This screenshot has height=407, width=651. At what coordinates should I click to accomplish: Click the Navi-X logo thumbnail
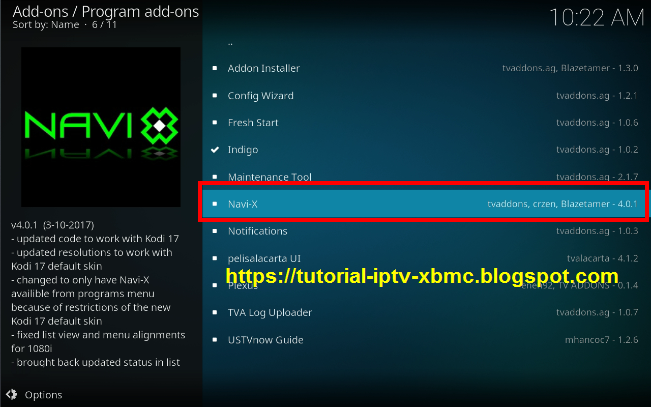[x=101, y=127]
